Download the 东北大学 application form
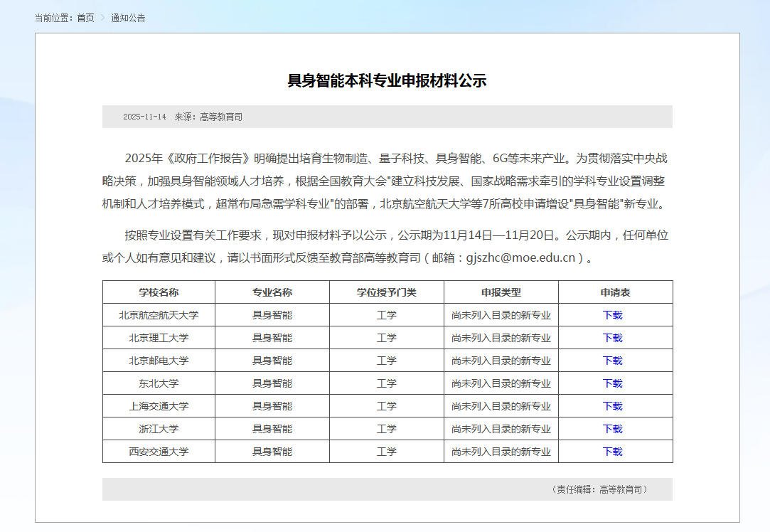This screenshot has height=532, width=770. [x=614, y=383]
